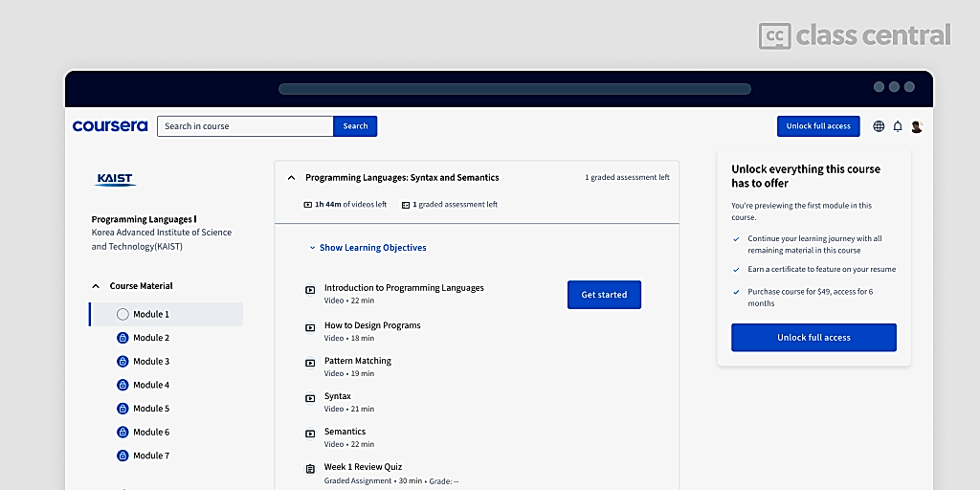
Task: Click lock icon of Module 7
Action: point(122,456)
